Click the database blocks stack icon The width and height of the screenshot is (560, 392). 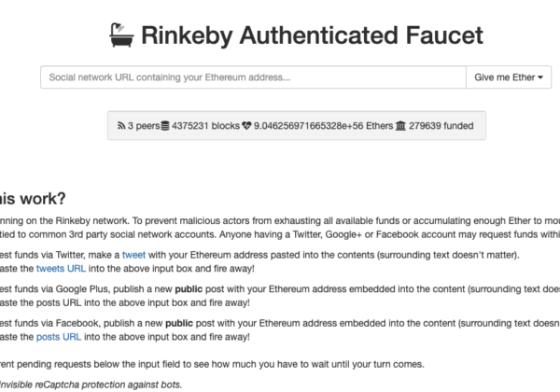point(165,126)
